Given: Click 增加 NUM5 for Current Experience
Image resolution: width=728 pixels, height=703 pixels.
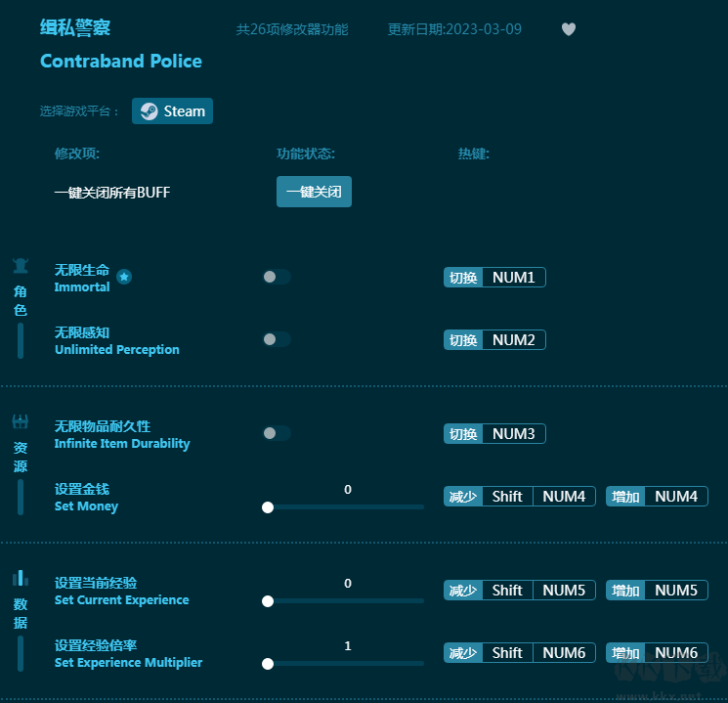Looking at the screenshot, I should 657,591.
